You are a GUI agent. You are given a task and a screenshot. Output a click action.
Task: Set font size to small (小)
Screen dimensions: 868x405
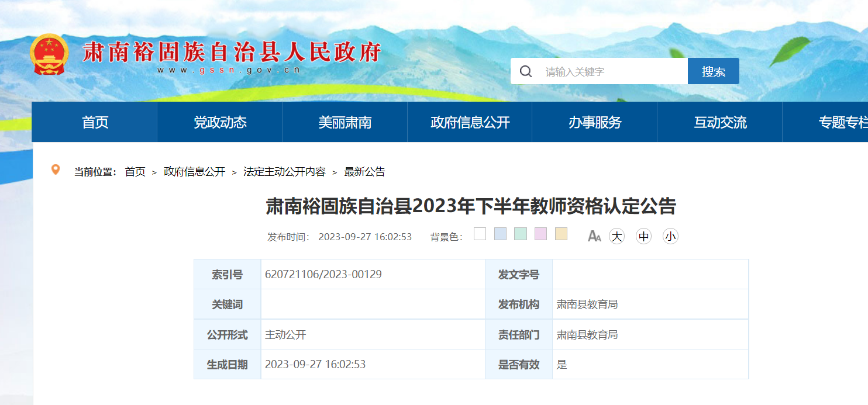[670, 236]
